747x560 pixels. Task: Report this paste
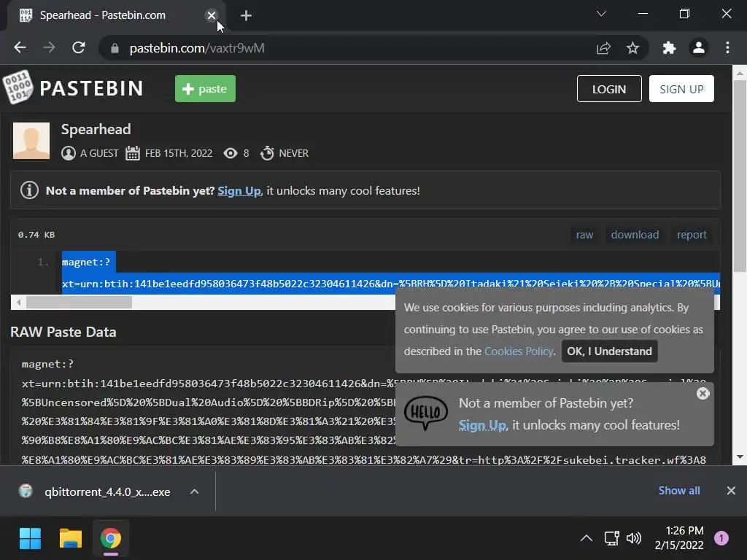coord(692,235)
